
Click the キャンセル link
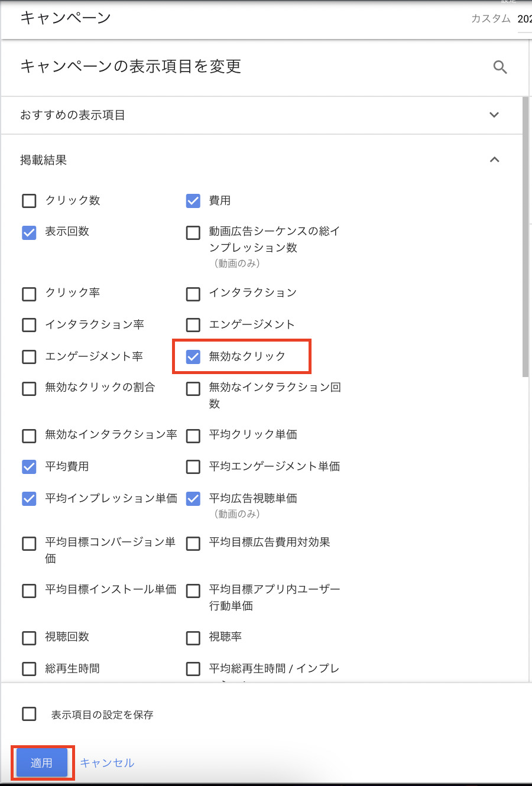pos(107,763)
